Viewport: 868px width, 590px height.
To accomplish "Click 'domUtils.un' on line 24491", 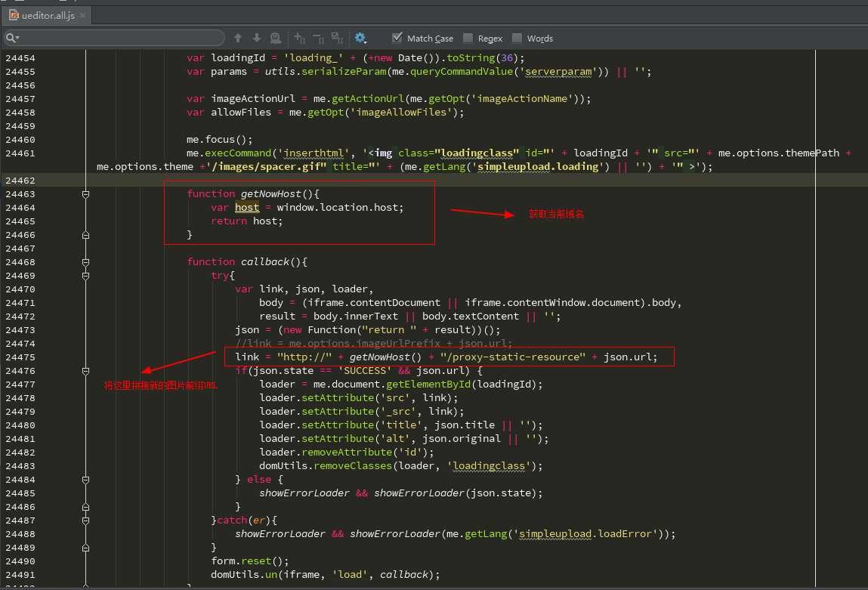I will coord(244,575).
